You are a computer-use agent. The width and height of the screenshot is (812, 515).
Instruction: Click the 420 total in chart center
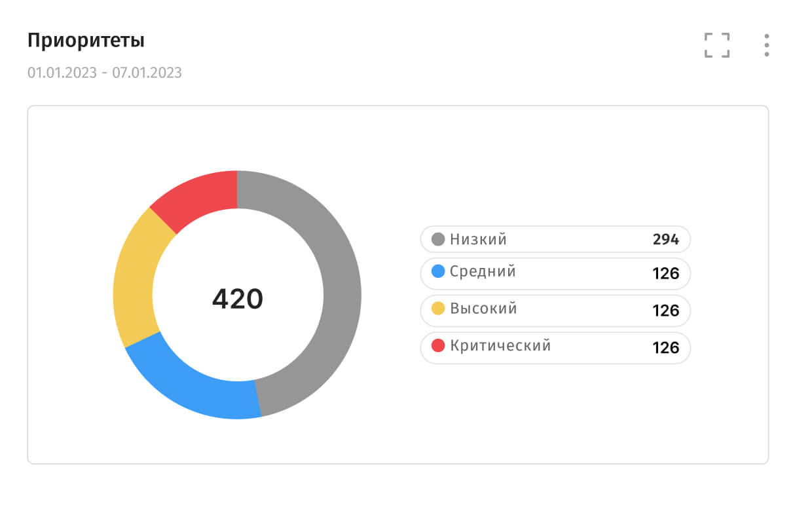point(237,299)
